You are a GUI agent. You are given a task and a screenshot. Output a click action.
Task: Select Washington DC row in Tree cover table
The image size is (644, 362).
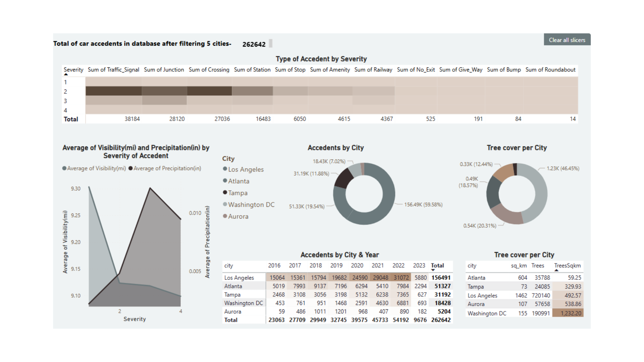525,313
